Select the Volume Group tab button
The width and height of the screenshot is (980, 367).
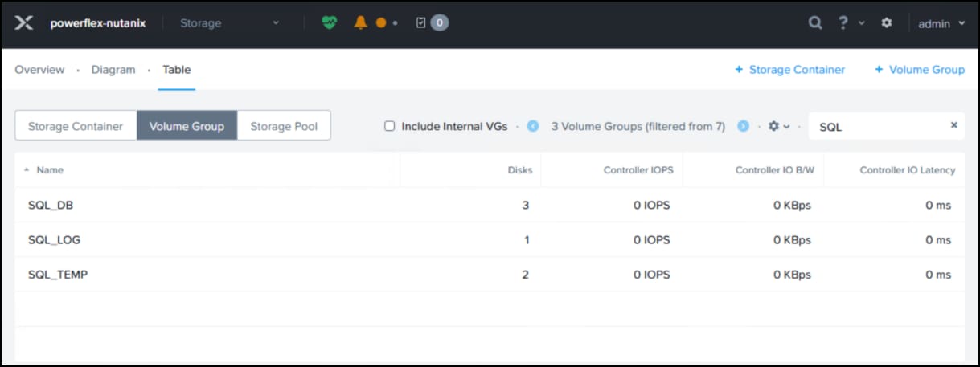pyautogui.click(x=187, y=126)
